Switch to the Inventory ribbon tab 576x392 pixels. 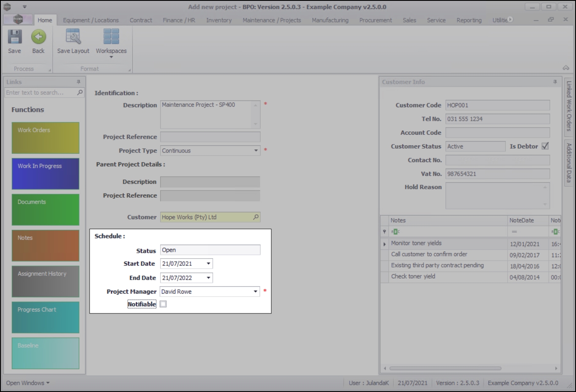218,20
